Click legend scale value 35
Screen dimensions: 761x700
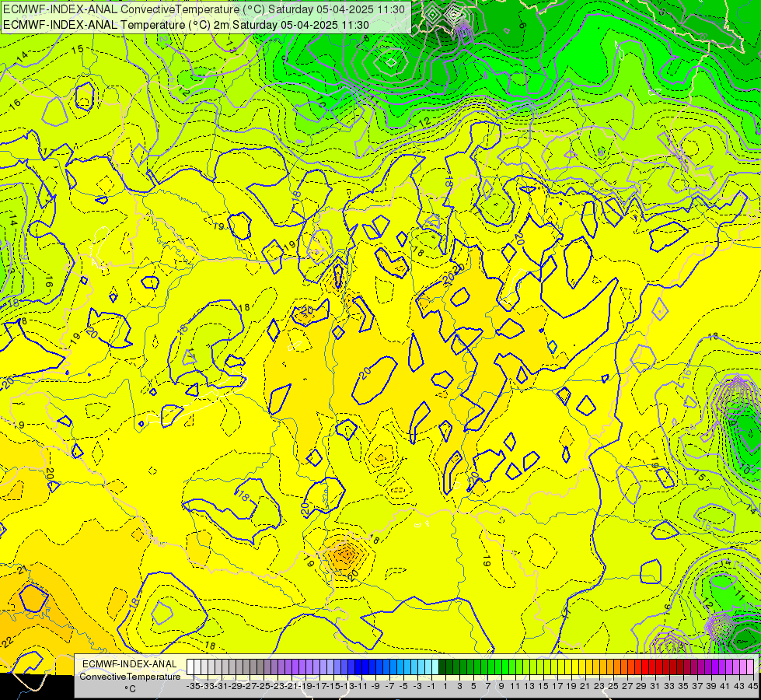tap(682, 686)
